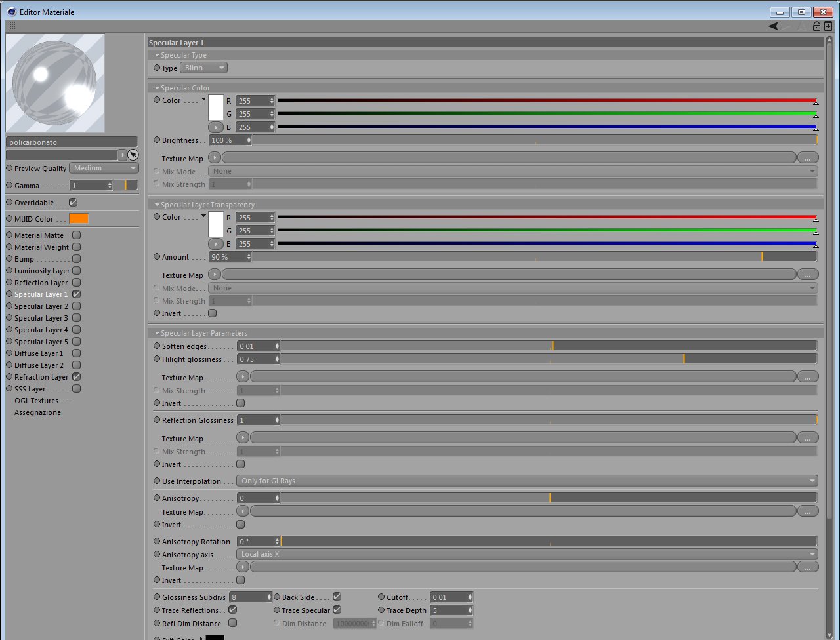
Task: Click the animation dot beside Soften edges
Action: (x=157, y=346)
